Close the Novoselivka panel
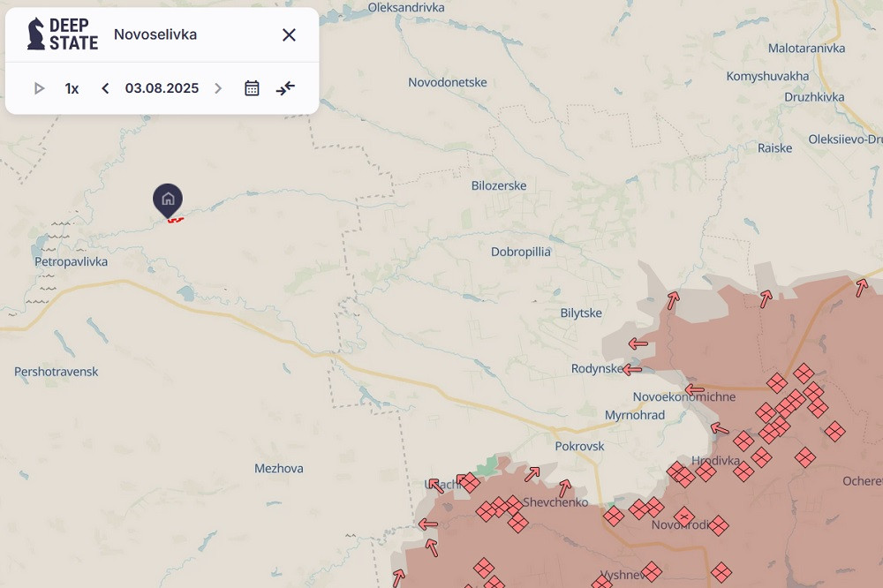Viewport: 883px width, 588px height. tap(289, 35)
